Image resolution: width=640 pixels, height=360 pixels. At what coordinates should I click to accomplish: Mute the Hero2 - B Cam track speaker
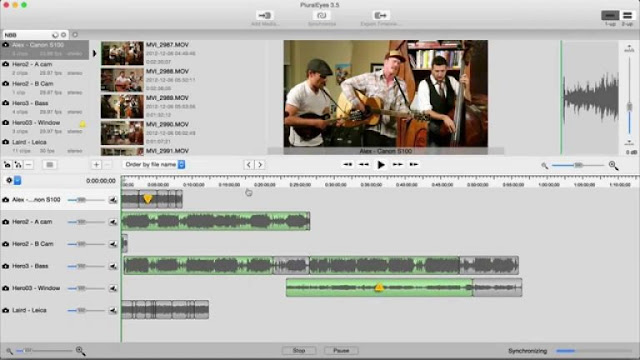coord(113,244)
